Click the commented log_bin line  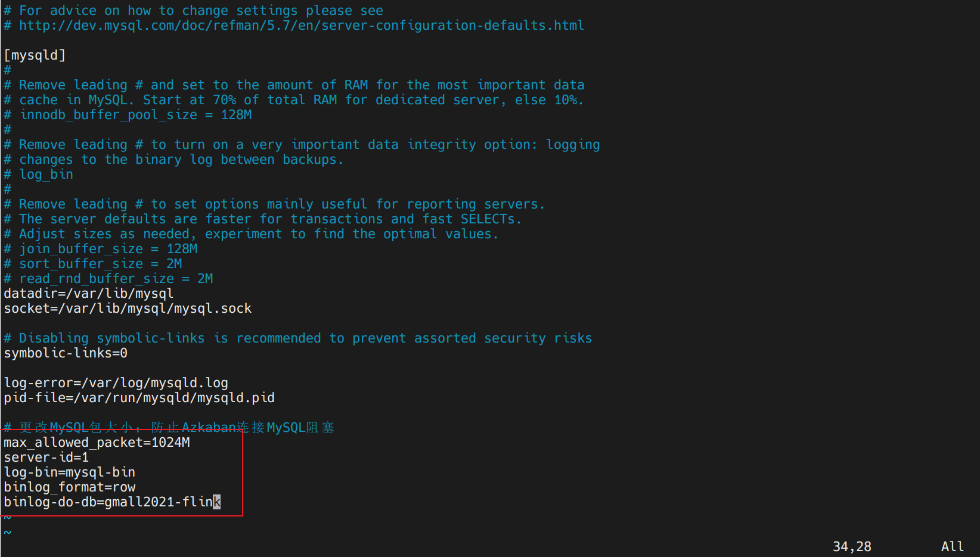[38, 175]
